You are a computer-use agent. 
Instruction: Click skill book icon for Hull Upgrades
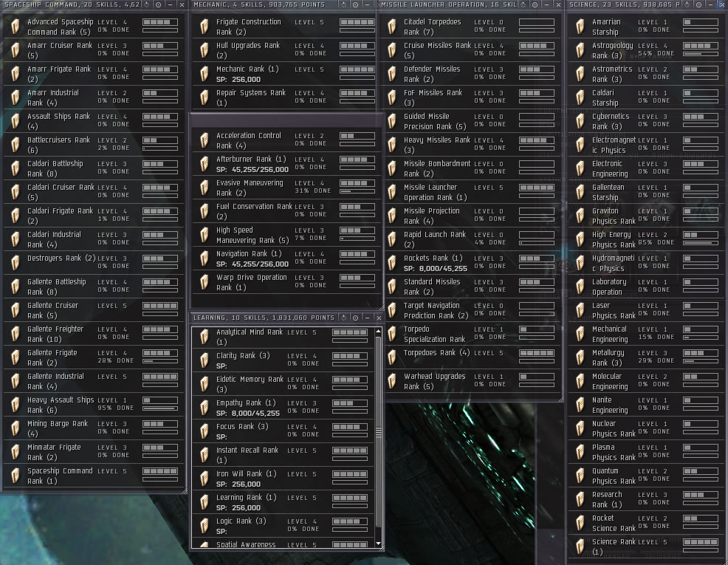205,50
